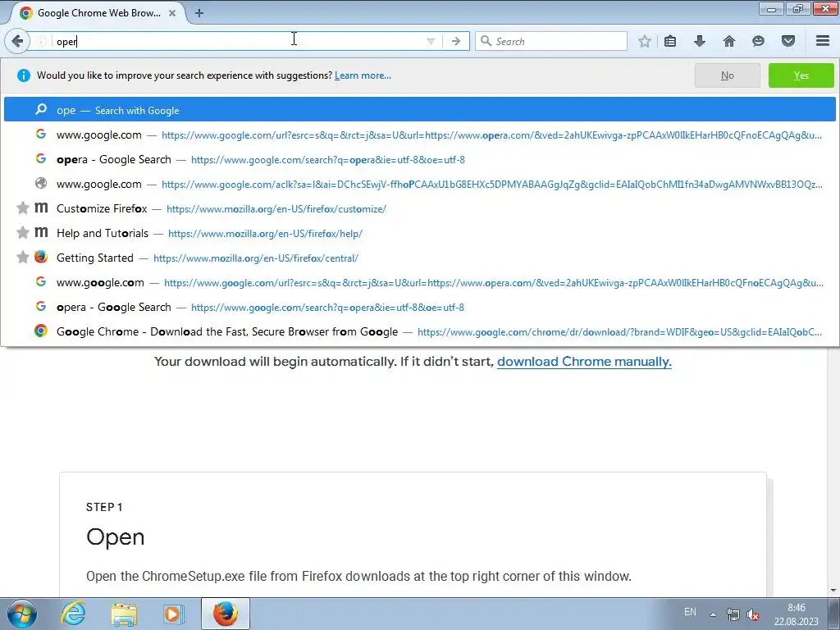The width and height of the screenshot is (840, 630).
Task: Select the first www.google.com esrc suggestion
Action: click(419, 135)
